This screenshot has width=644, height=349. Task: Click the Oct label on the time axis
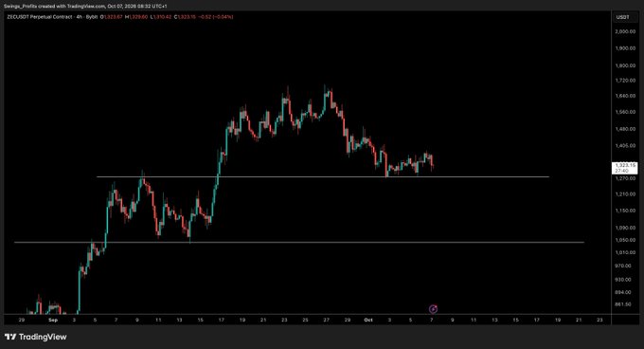368,320
